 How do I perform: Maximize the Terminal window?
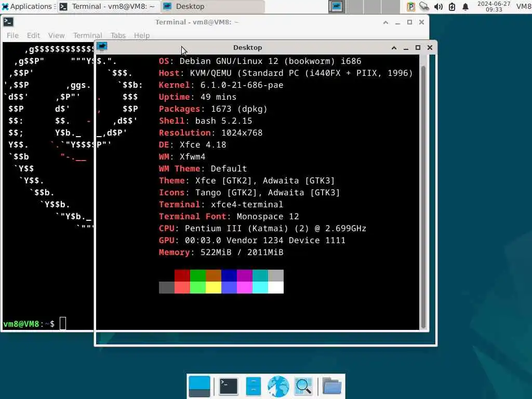[409, 22]
